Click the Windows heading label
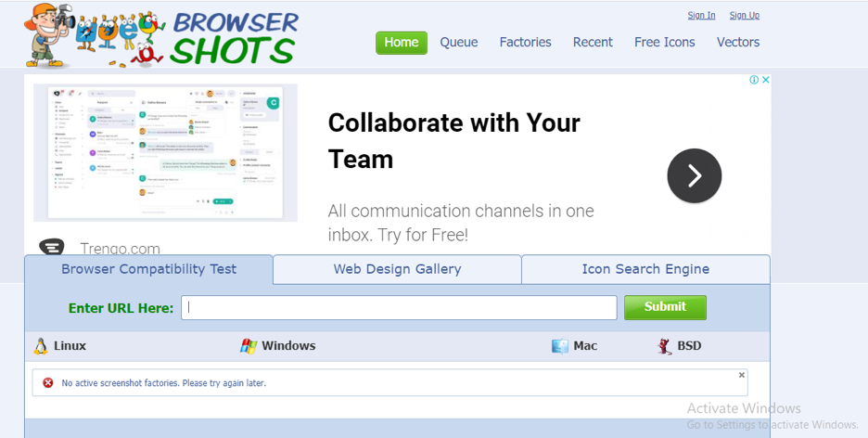 tap(288, 346)
